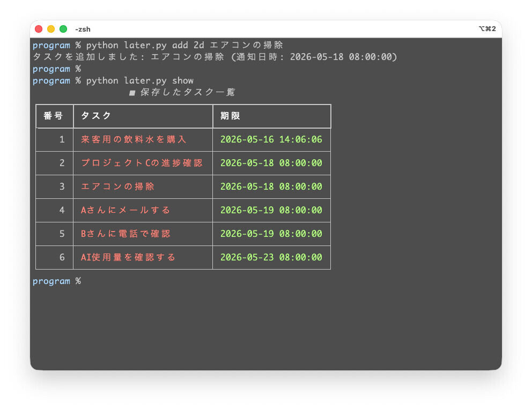Click the yellow minimize window button

click(x=51, y=29)
